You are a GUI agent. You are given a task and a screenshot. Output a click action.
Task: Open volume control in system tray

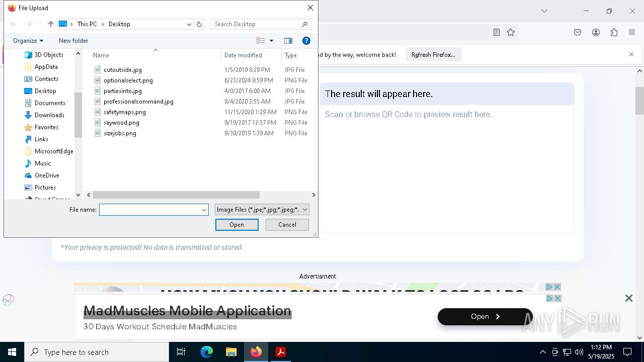pos(579,352)
